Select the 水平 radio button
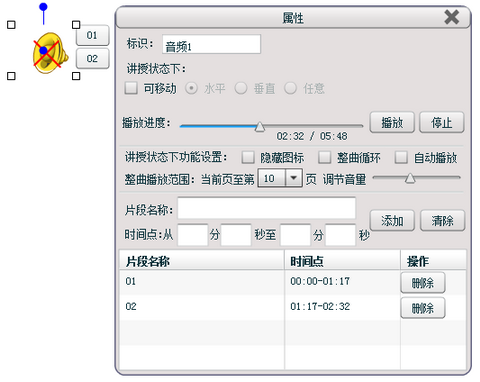This screenshot has width=480, height=382. (191, 88)
